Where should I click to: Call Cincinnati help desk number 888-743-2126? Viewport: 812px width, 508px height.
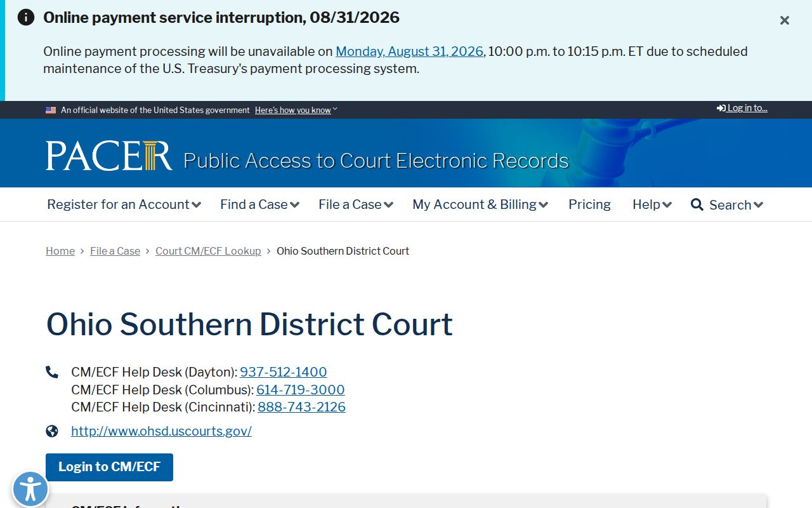click(x=301, y=407)
